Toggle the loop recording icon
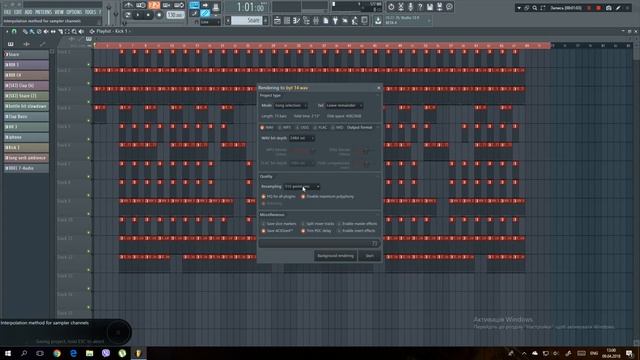Viewport: 640px width, 360px height. tap(179, 5)
